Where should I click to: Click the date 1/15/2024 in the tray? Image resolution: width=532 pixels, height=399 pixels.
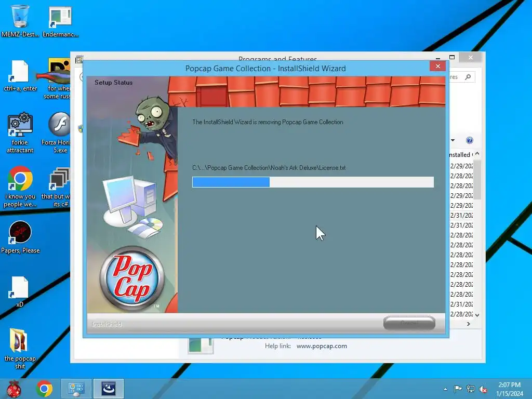point(510,394)
